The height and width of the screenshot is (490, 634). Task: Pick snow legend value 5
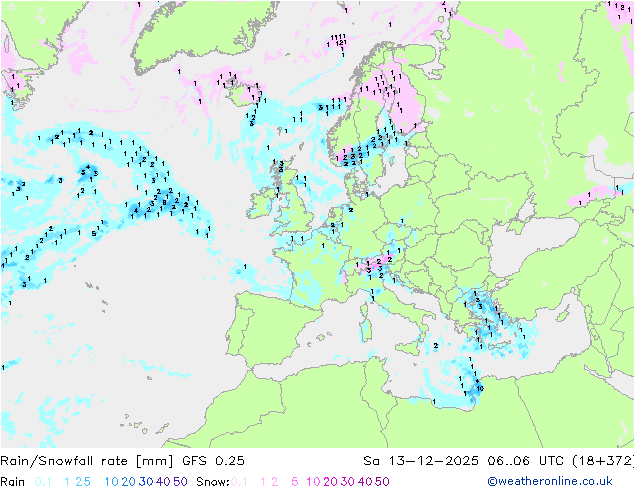[x=295, y=482]
